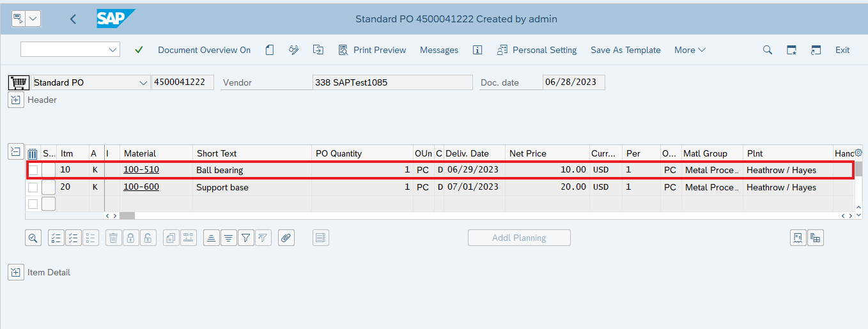868x329 pixels.
Task: Click Document Overview On
Action: click(205, 50)
